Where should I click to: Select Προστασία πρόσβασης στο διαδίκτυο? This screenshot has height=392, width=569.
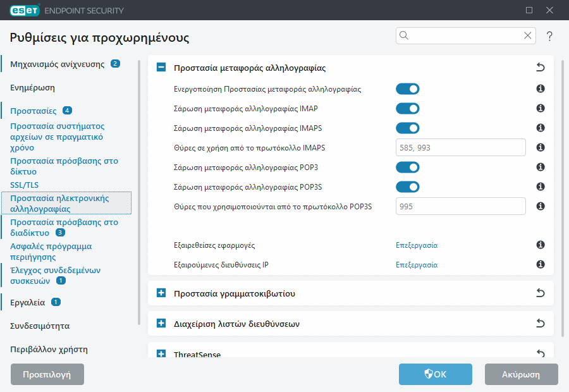click(64, 228)
